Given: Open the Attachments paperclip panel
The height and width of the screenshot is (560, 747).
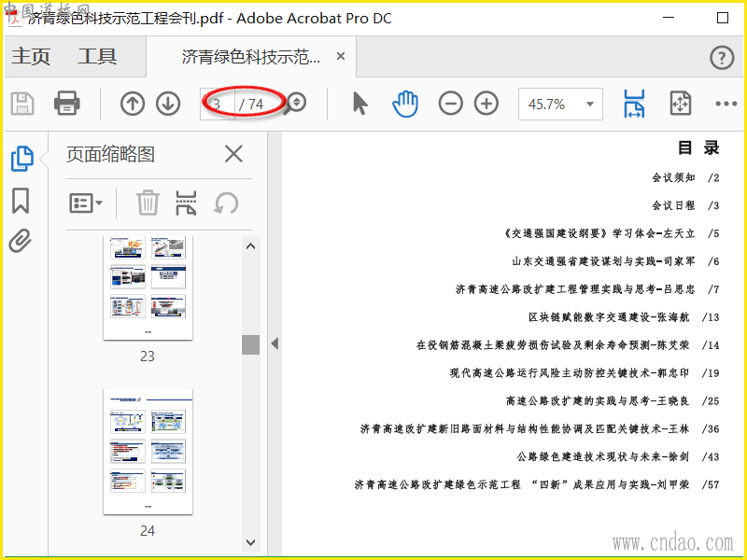Looking at the screenshot, I should (x=21, y=241).
